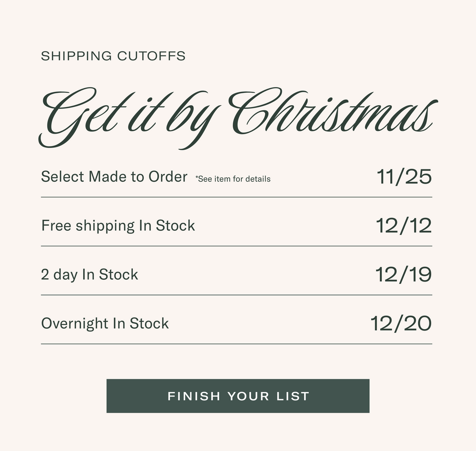Click the divider line under the Made to Order row
Screen dimensions: 476x451
coord(237,197)
